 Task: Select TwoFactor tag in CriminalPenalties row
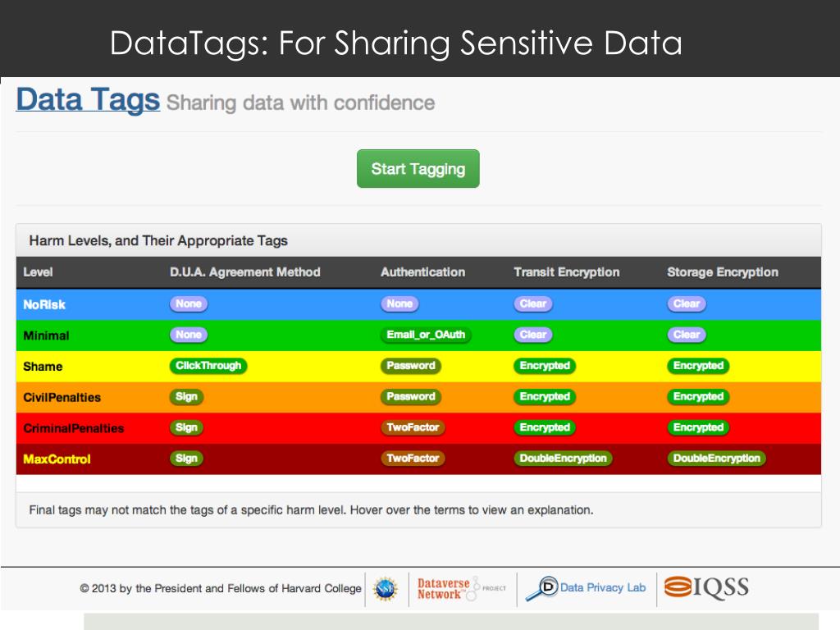point(413,427)
